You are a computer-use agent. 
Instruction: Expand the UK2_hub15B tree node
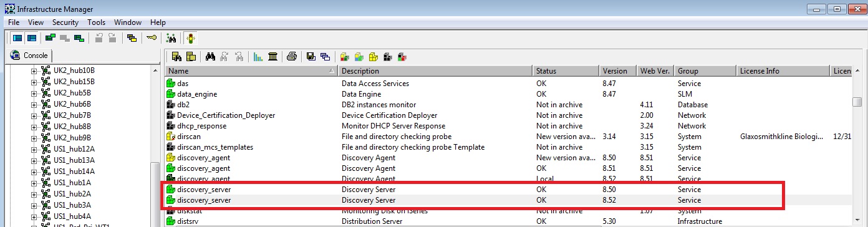(34, 82)
